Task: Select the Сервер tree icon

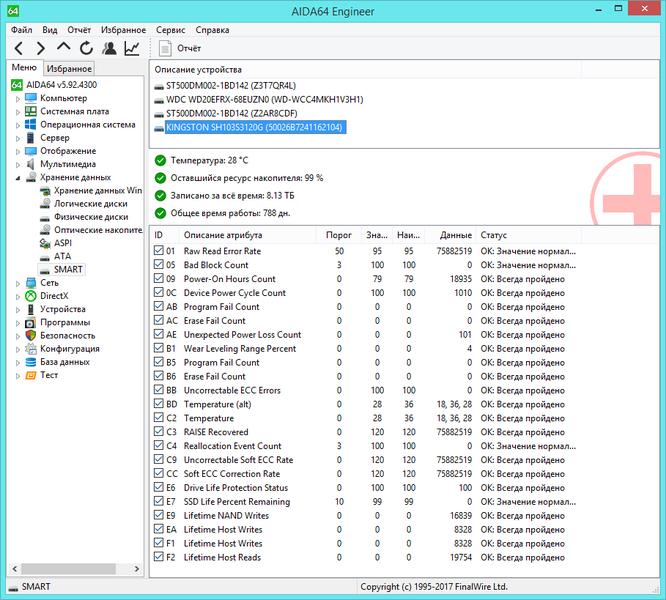Action: pos(31,138)
